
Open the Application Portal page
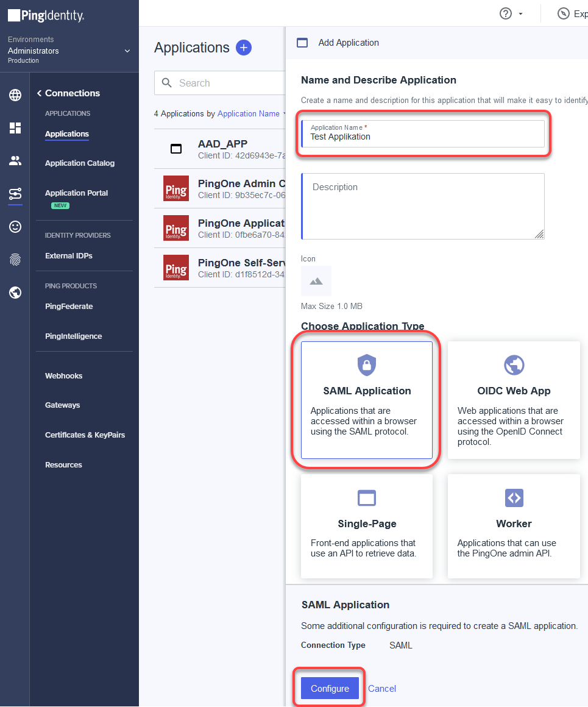[x=76, y=193]
